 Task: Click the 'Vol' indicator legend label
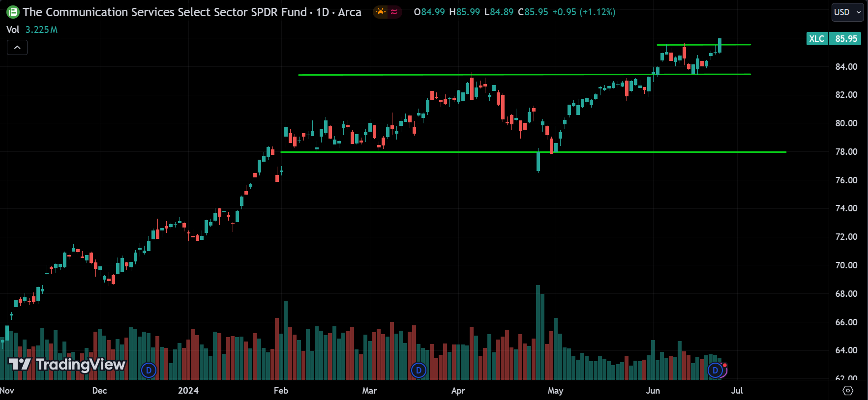coord(13,29)
